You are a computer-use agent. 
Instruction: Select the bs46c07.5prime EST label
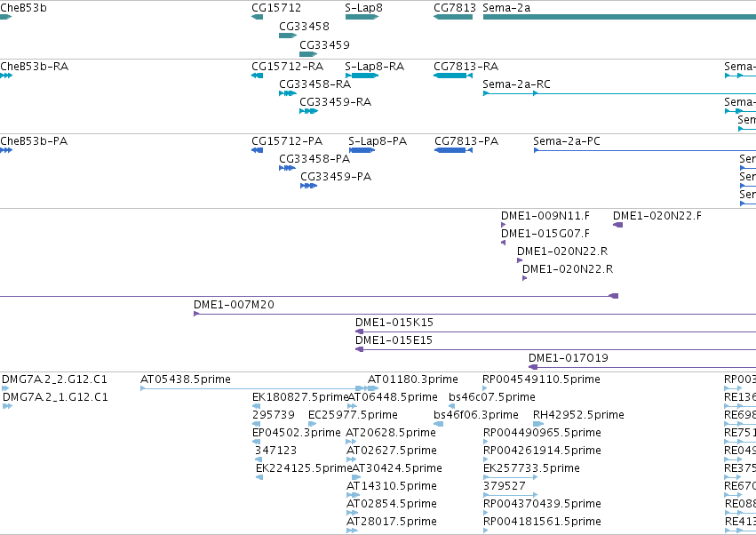[x=492, y=397]
